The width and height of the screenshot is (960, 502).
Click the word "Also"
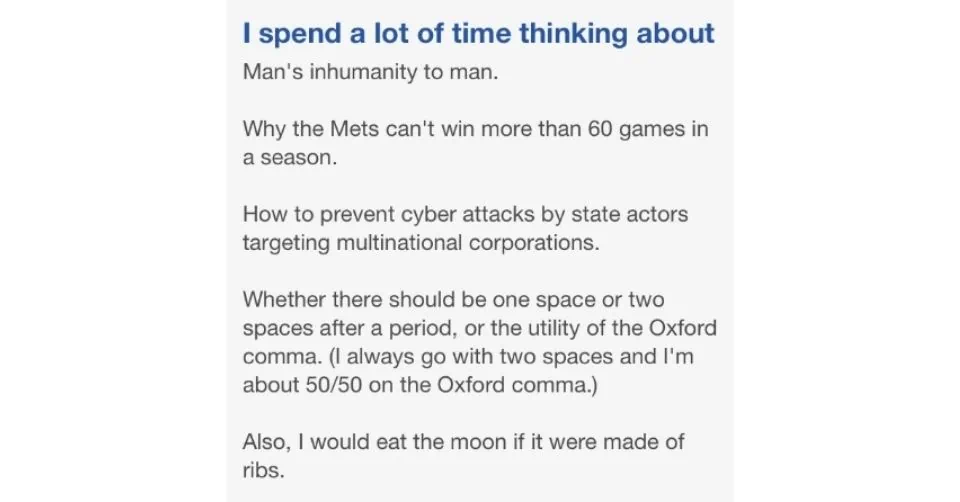point(263,441)
